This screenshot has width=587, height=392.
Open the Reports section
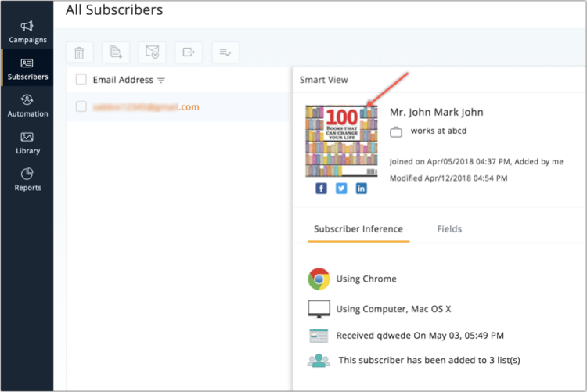pyautogui.click(x=27, y=180)
